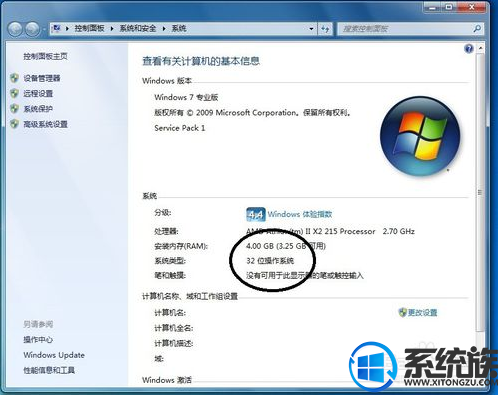Click the shield icon beside 更改设置
Viewport: 498px width, 395px height.
pyautogui.click(x=403, y=313)
